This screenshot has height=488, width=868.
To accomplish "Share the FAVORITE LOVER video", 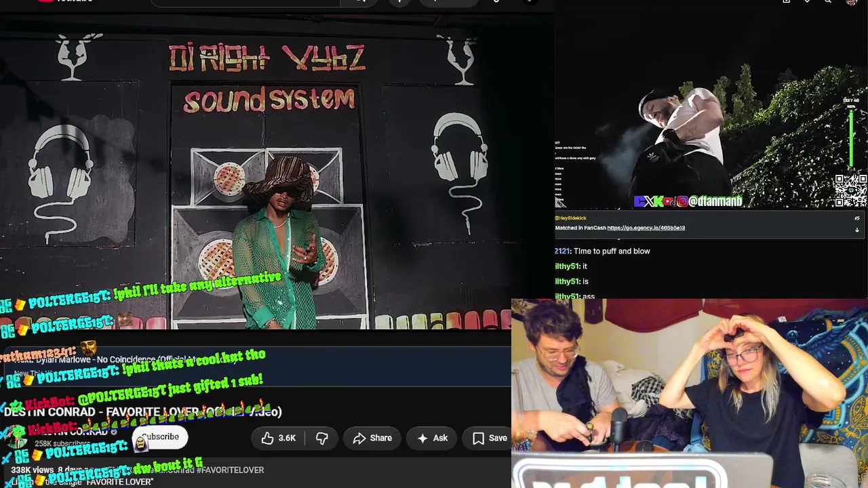I will (x=372, y=439).
